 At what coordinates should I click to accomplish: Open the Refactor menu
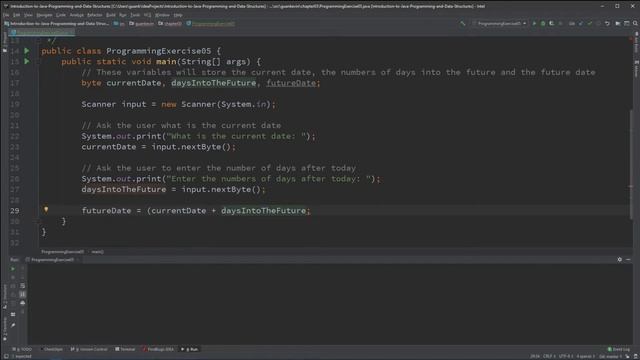click(x=95, y=15)
